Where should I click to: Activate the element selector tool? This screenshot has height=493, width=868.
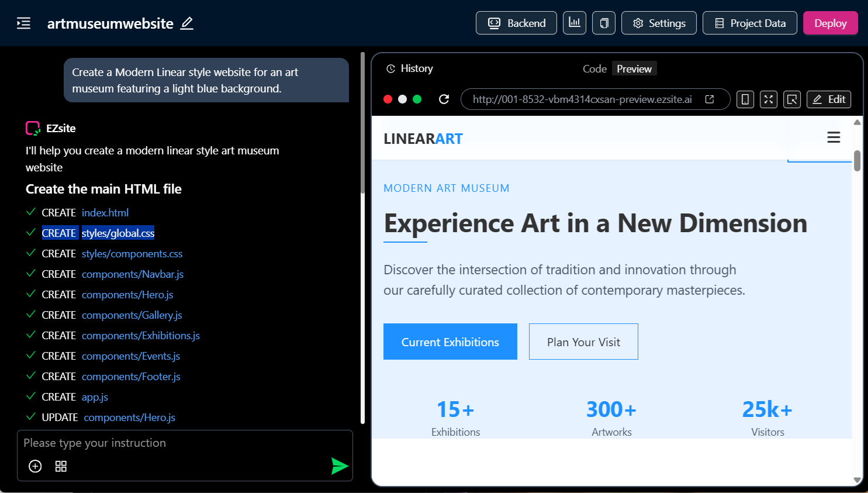click(792, 99)
